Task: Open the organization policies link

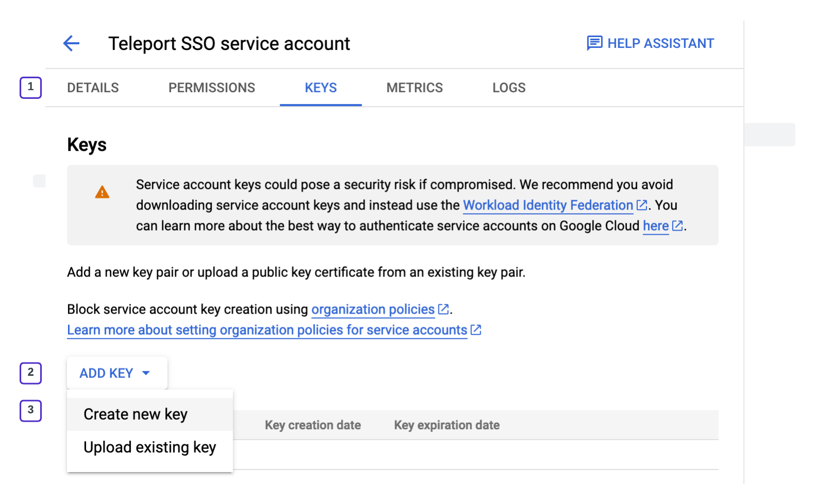Action: (373, 309)
